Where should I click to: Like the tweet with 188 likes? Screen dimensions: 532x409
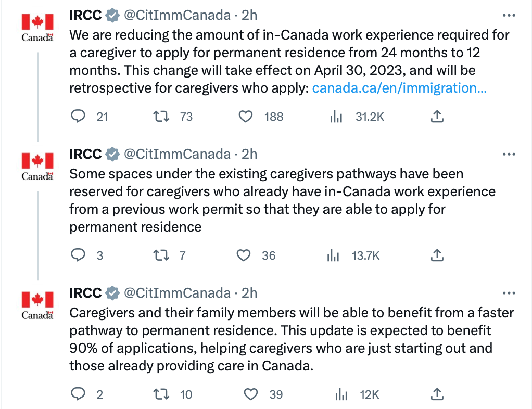point(245,117)
